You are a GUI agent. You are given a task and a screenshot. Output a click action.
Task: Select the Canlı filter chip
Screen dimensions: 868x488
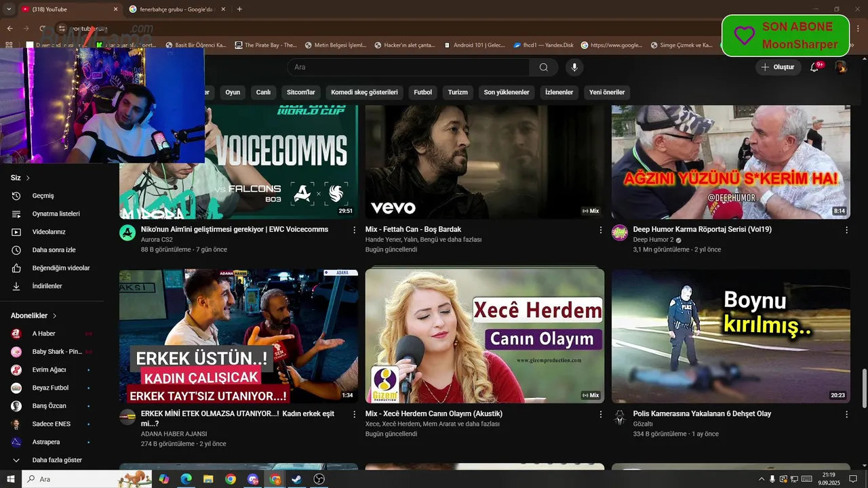pos(263,92)
